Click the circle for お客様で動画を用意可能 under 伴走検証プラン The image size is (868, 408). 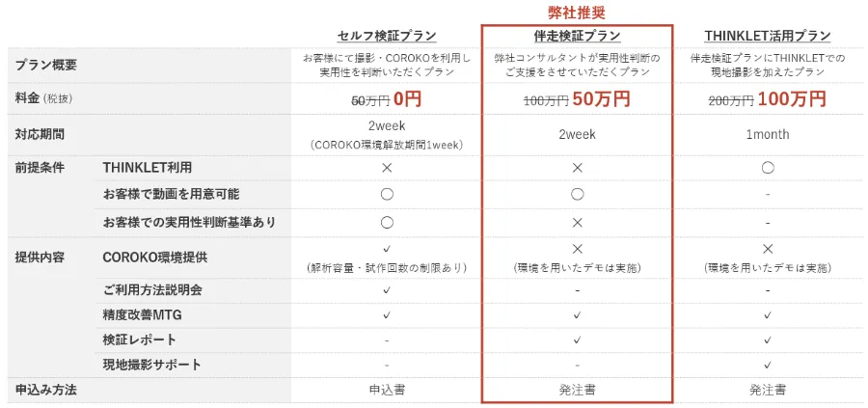point(577,194)
